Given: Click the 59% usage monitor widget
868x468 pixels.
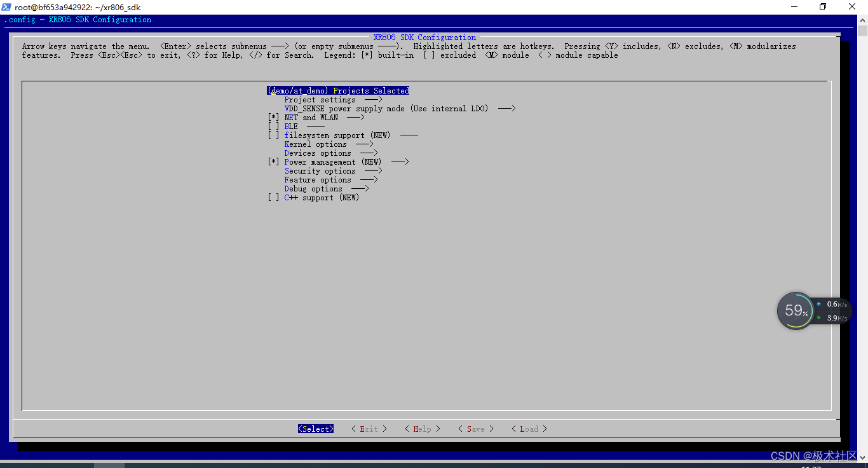Looking at the screenshot, I should (x=796, y=311).
